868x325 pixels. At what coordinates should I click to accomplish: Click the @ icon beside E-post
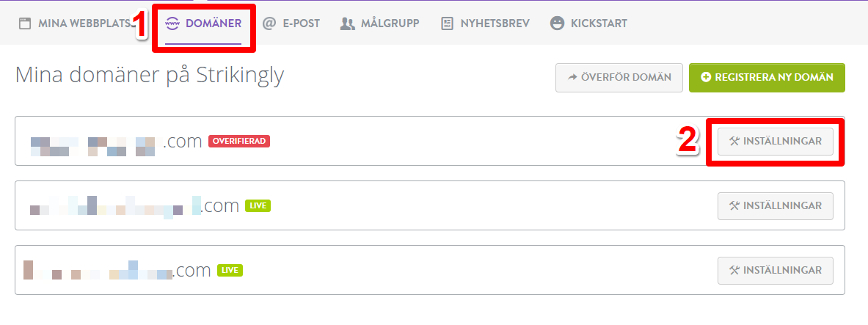pyautogui.click(x=269, y=23)
